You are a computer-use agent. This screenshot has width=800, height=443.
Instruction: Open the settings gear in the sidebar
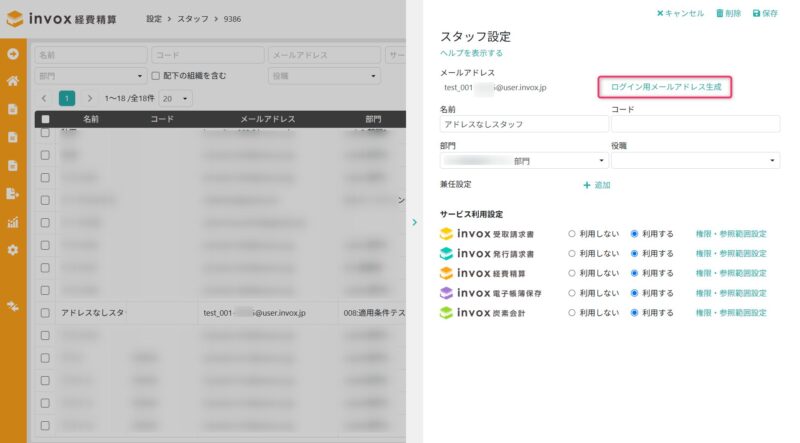click(x=13, y=250)
